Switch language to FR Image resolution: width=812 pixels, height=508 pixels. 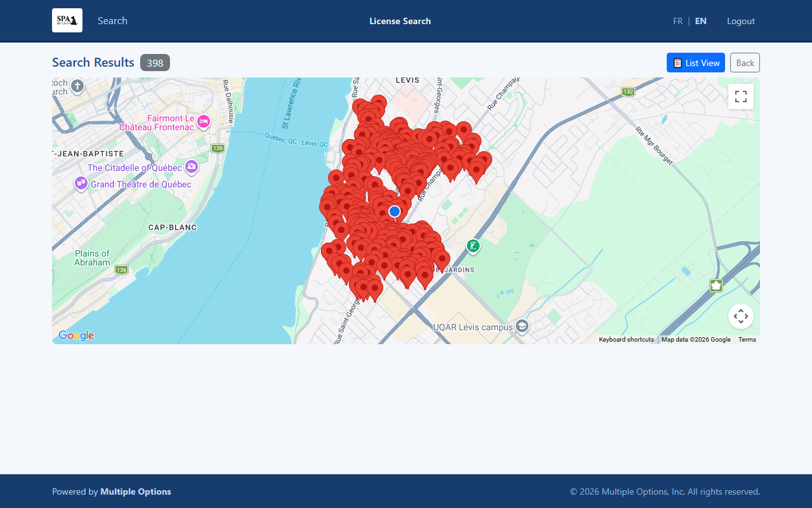[x=678, y=21]
